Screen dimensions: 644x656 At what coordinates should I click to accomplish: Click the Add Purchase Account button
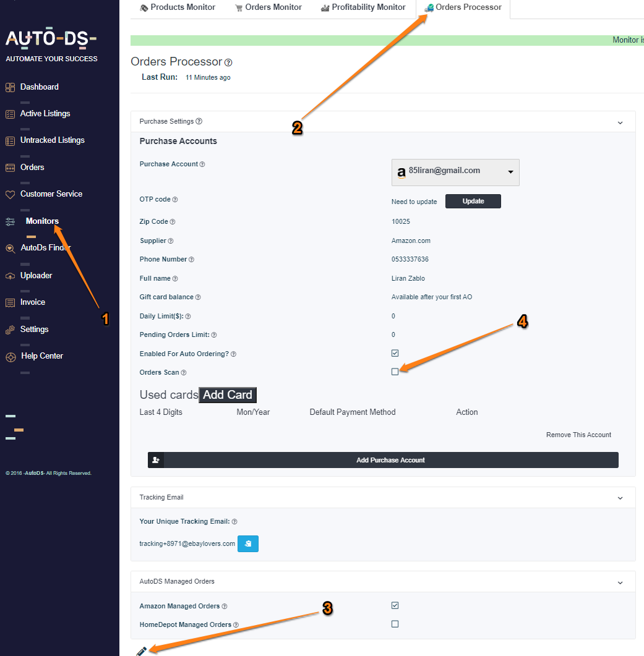click(383, 460)
